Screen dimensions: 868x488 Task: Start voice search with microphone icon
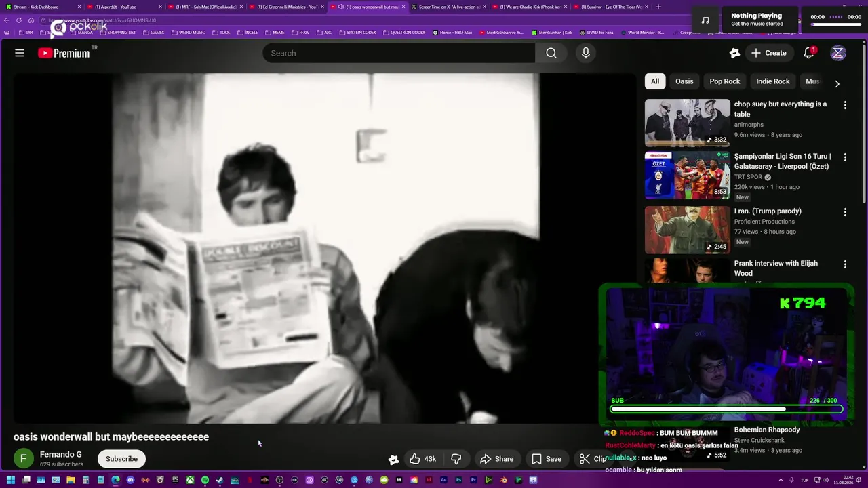pyautogui.click(x=586, y=53)
